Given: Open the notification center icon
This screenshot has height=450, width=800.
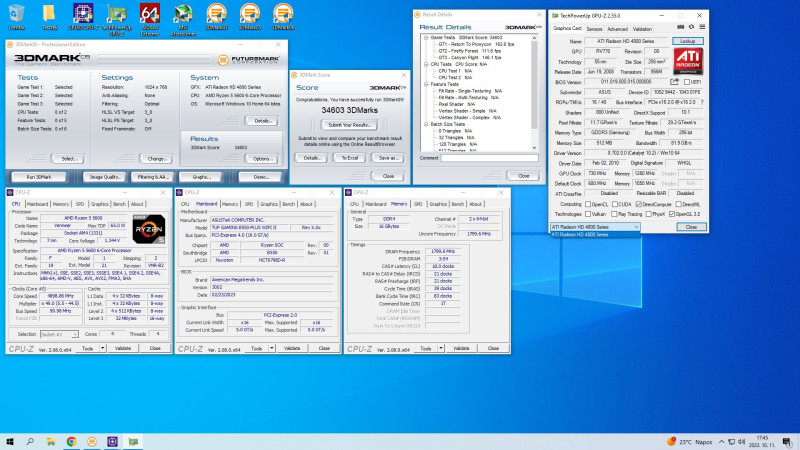Looking at the screenshot, I should click(x=787, y=441).
